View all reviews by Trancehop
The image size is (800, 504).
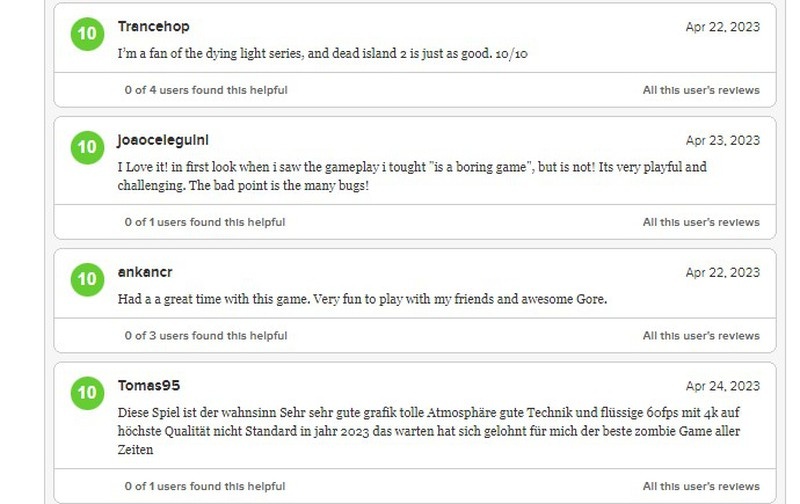tap(701, 90)
